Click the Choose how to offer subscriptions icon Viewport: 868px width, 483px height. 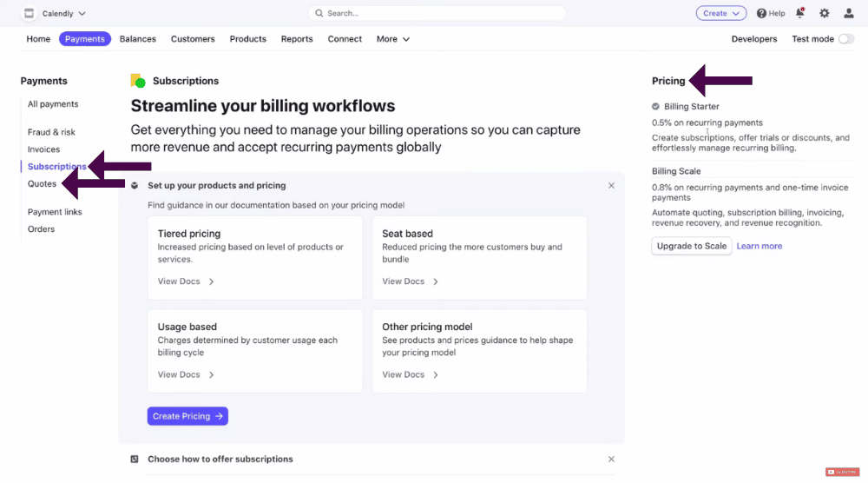point(135,460)
